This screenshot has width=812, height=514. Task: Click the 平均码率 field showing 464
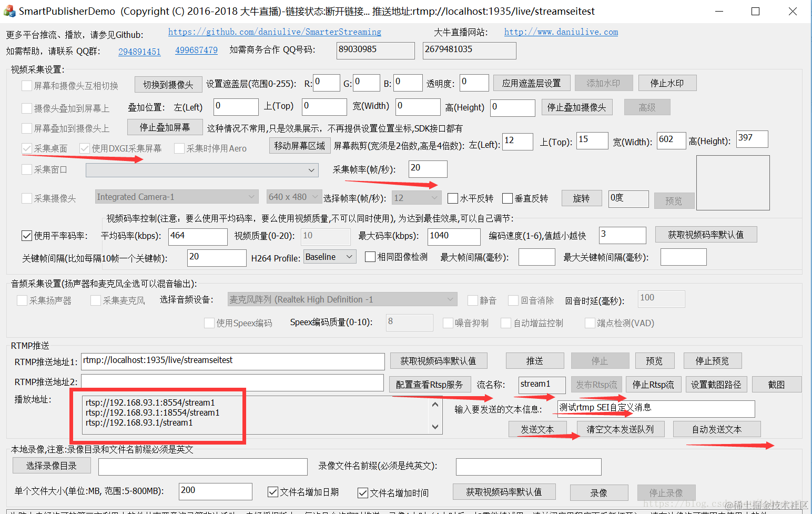198,237
